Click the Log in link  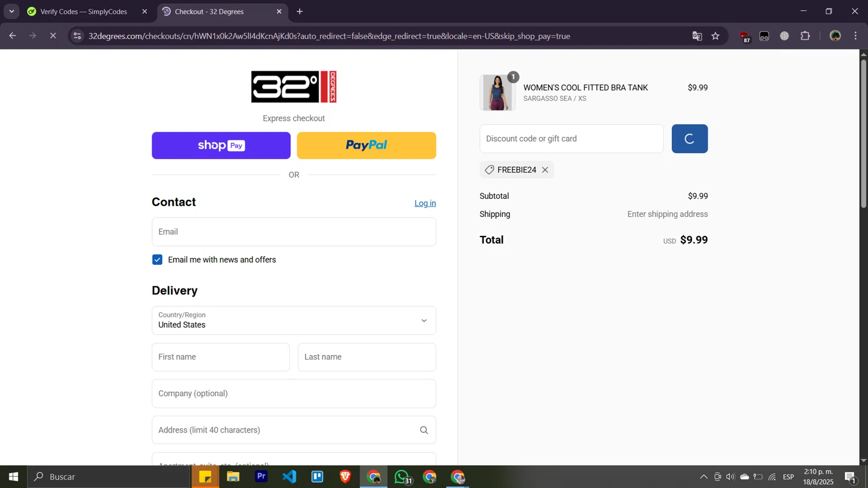(x=425, y=204)
